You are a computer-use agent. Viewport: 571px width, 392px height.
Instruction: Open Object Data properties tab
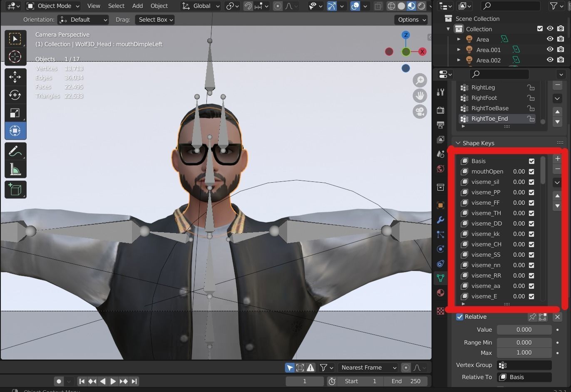click(440, 278)
